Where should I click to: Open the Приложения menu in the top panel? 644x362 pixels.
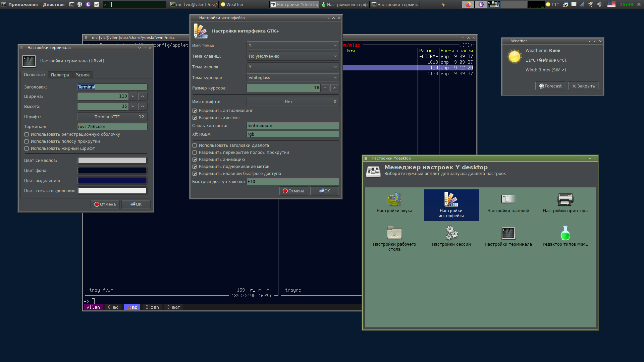coord(22,4)
